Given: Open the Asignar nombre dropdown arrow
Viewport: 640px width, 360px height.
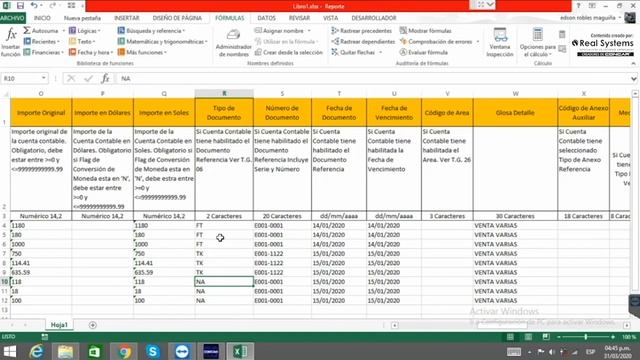Looking at the screenshot, I should (x=309, y=31).
